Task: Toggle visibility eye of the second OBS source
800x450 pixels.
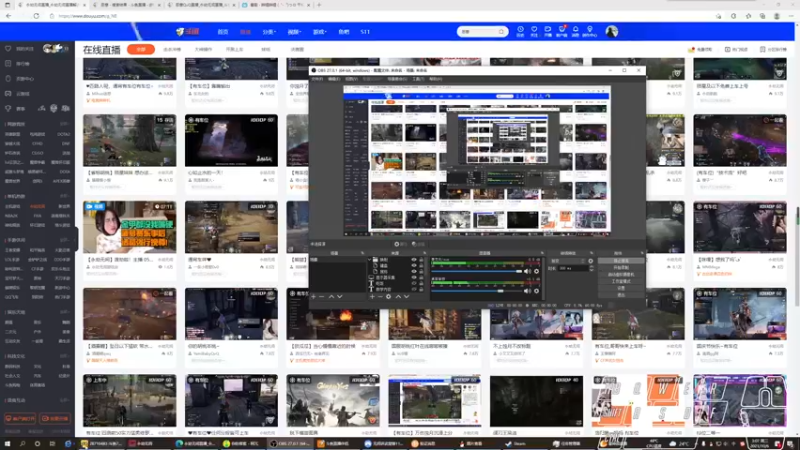Action: coord(414,265)
